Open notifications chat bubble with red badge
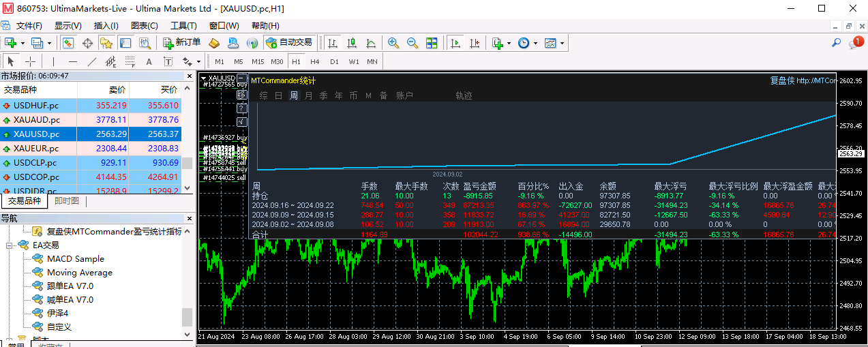The width and height of the screenshot is (868, 347). 856,43
